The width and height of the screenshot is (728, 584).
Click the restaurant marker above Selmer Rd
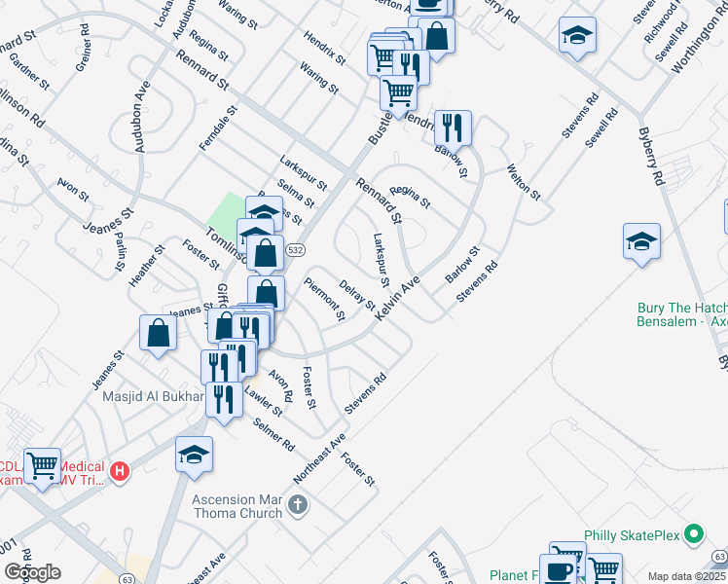pyautogui.click(x=224, y=400)
